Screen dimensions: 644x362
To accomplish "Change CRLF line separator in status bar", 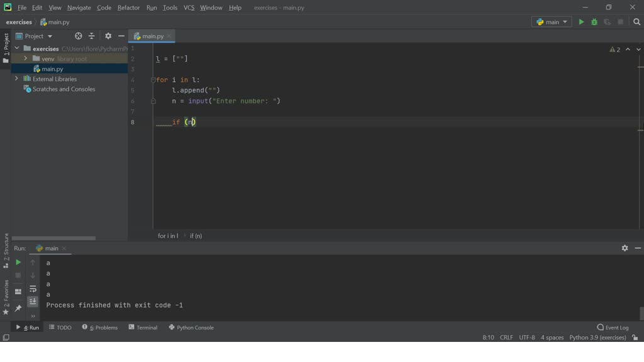I will pos(506,337).
